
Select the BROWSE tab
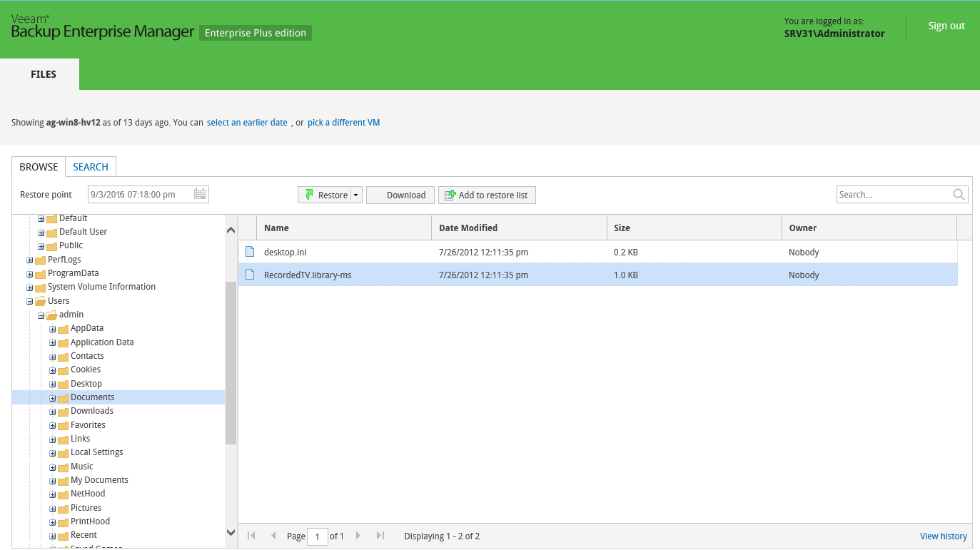[39, 167]
